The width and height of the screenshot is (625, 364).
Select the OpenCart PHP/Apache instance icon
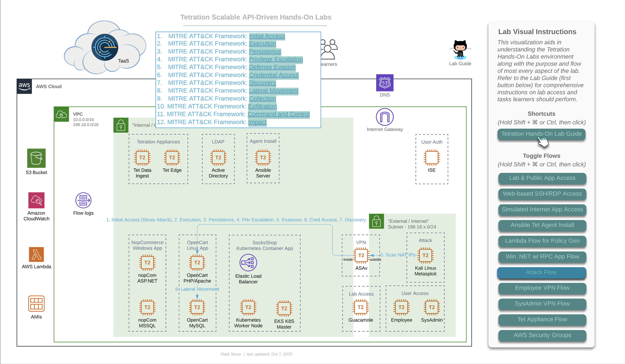click(x=197, y=262)
